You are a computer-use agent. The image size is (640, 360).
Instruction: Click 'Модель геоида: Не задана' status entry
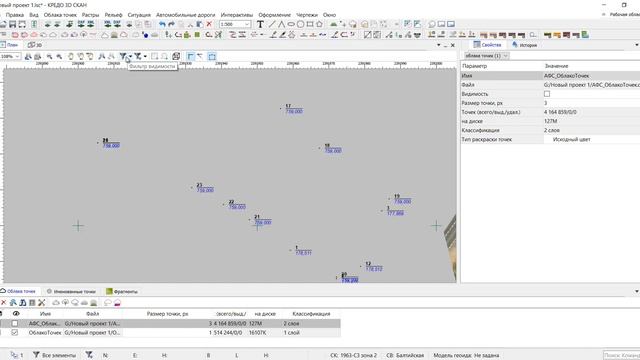466,355
